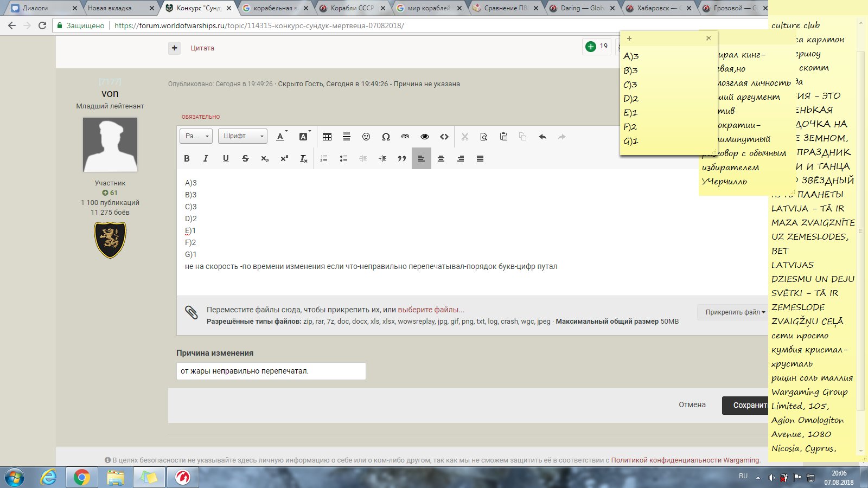Open the text color picker
This screenshot has width=868, height=488.
pos(282,137)
